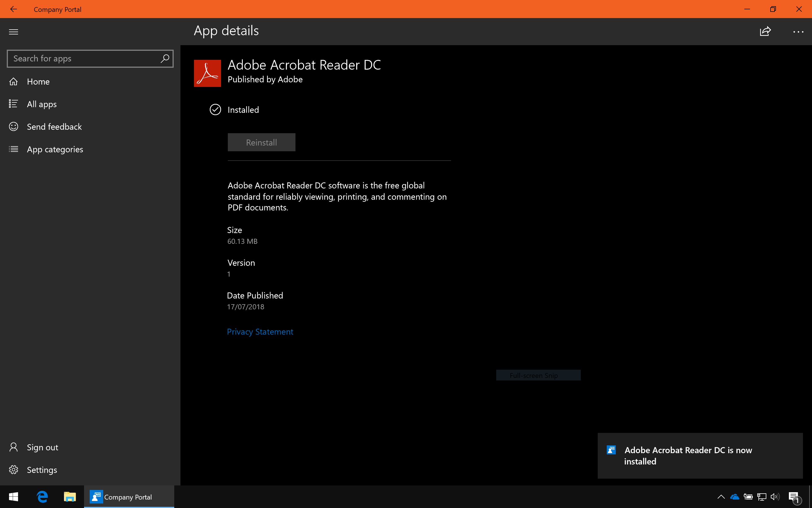Open File Explorer from taskbar
Image resolution: width=812 pixels, height=508 pixels.
point(70,497)
